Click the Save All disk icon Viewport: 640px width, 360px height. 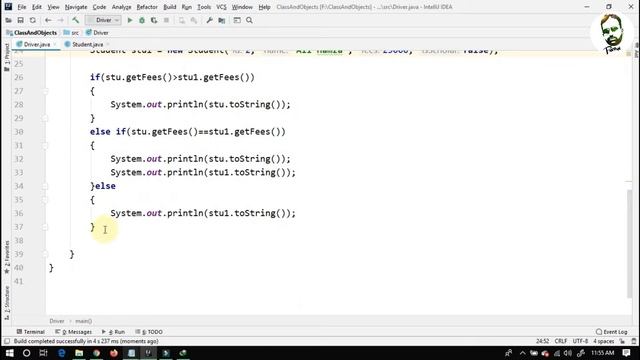point(20,20)
